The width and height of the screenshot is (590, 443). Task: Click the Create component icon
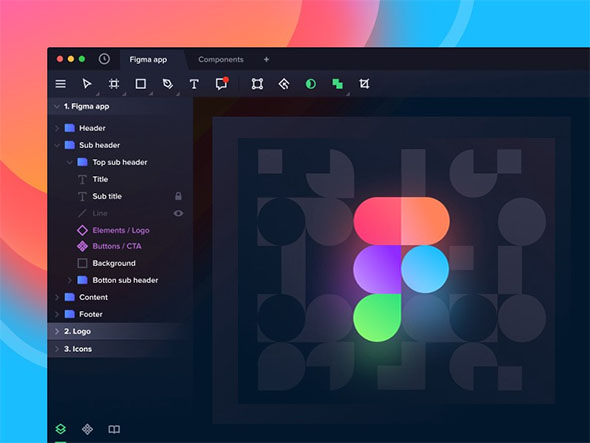tap(284, 84)
